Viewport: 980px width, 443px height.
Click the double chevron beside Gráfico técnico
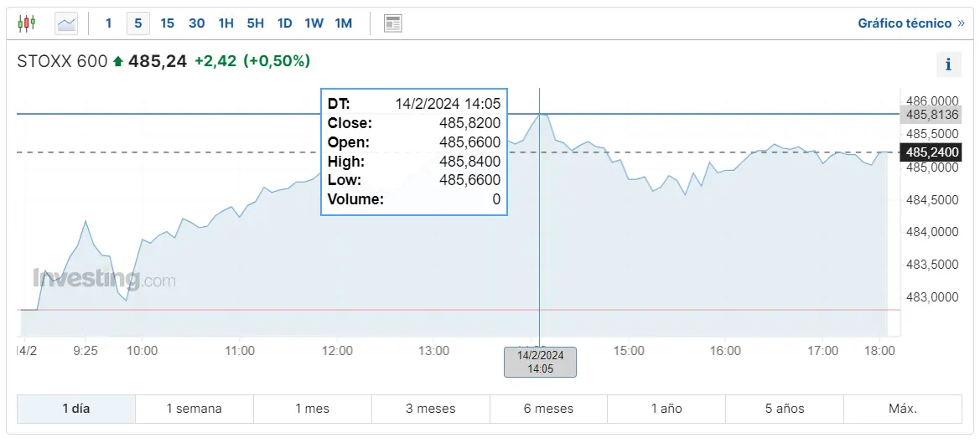(x=961, y=23)
